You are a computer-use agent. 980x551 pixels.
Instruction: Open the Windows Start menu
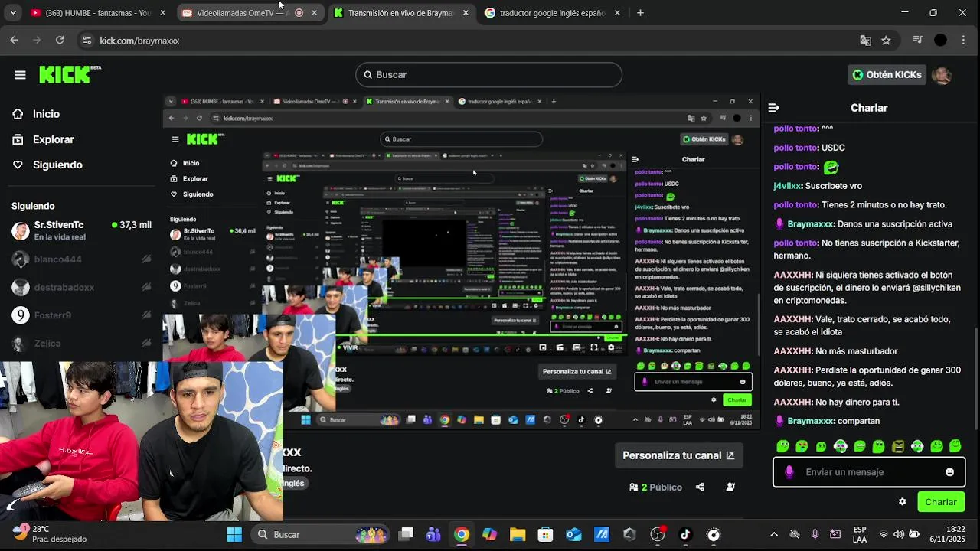[x=234, y=534]
